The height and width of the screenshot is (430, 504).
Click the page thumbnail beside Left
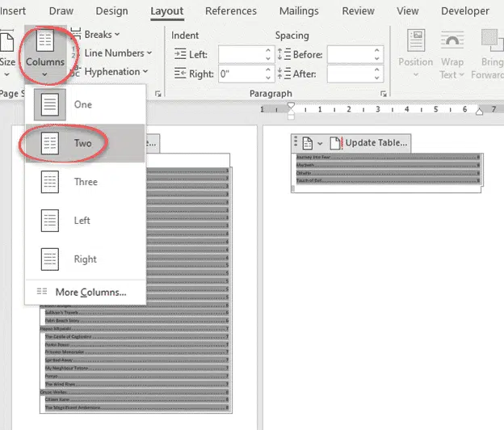[x=50, y=221]
